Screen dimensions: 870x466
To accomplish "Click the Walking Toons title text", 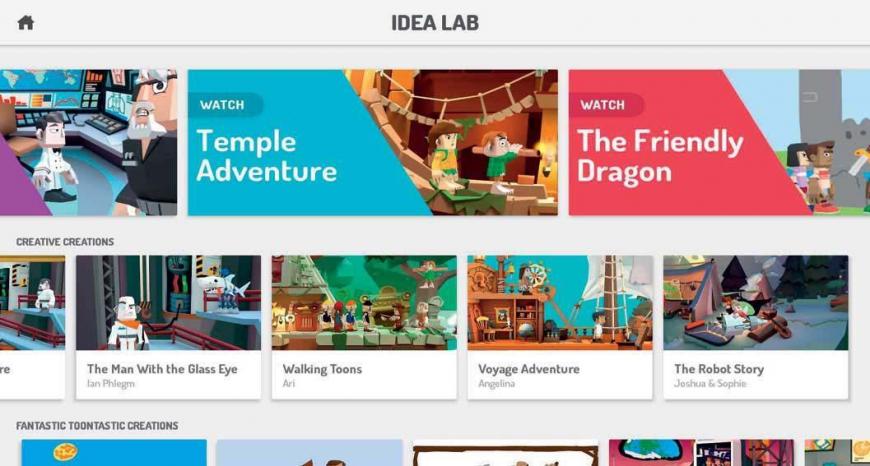I will click(x=322, y=369).
